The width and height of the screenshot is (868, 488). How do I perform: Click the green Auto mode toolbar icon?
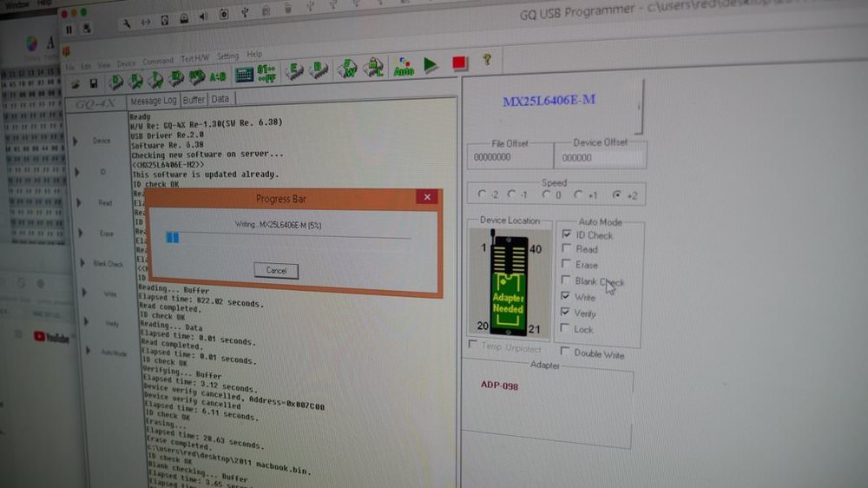(404, 67)
